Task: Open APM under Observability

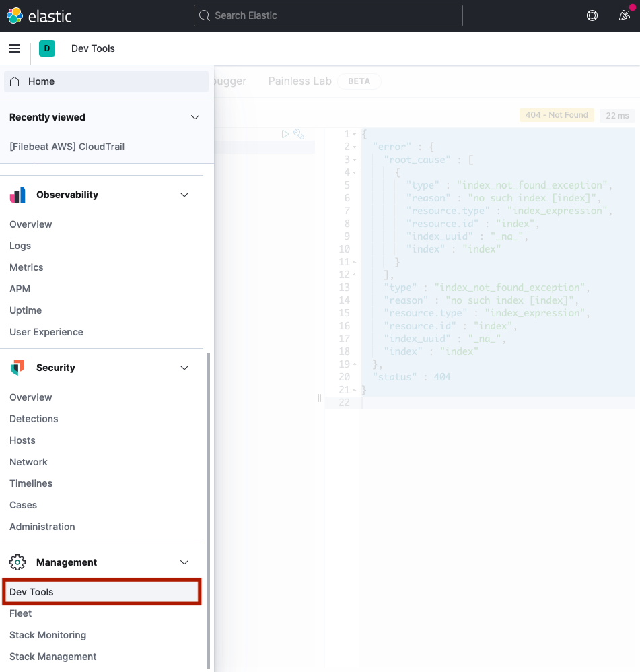Action: click(20, 289)
